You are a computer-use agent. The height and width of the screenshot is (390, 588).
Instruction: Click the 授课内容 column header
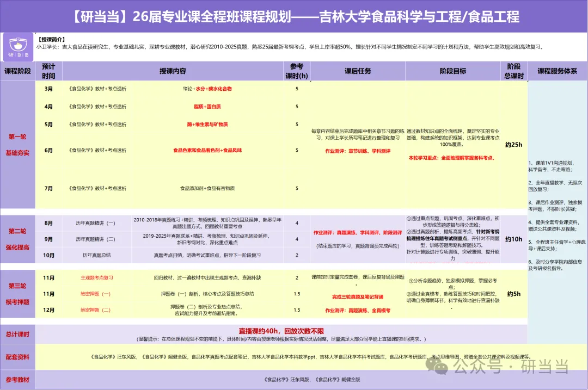coord(173,71)
